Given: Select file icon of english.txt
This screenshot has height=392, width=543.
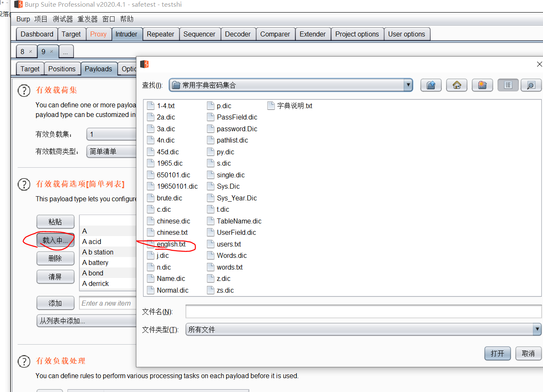Looking at the screenshot, I should 151,244.
